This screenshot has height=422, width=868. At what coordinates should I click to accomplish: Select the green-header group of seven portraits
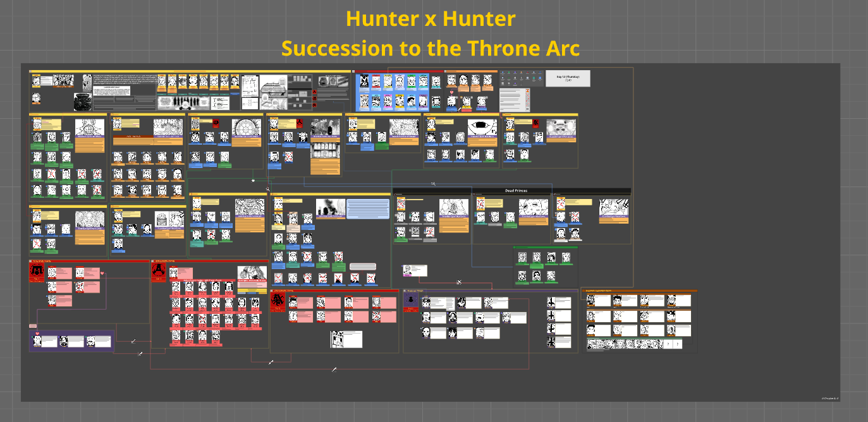click(x=546, y=266)
